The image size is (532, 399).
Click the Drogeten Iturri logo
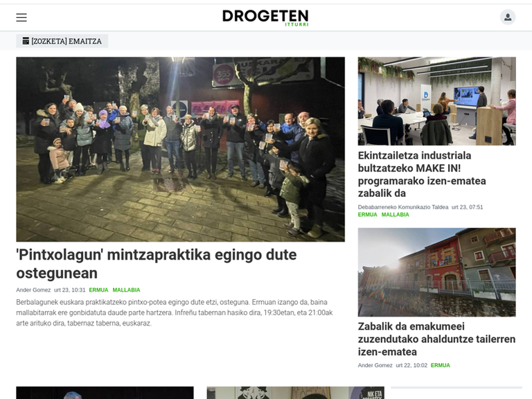point(265,17)
